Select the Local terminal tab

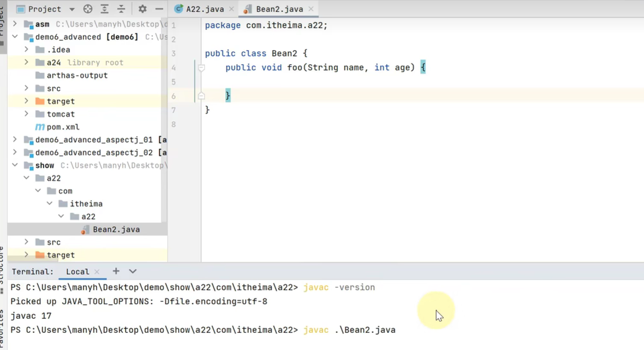click(77, 271)
